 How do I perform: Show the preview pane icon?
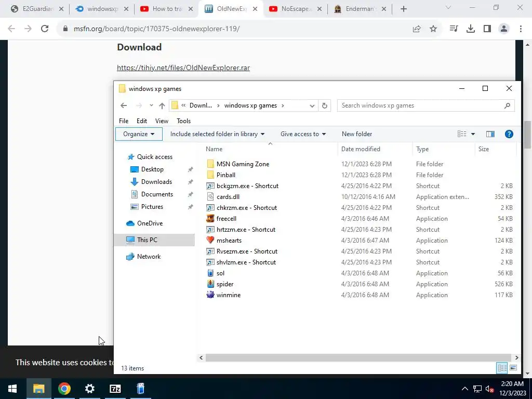coord(490,134)
